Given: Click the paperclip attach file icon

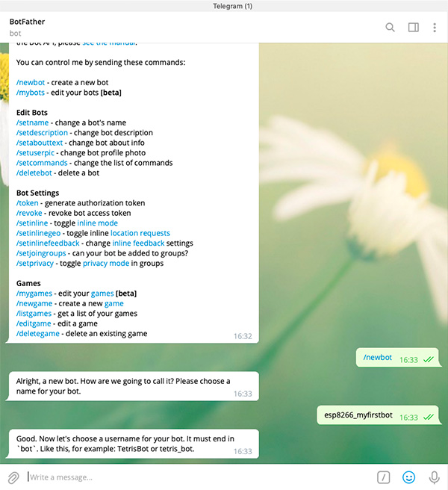Looking at the screenshot, I should [x=13, y=477].
